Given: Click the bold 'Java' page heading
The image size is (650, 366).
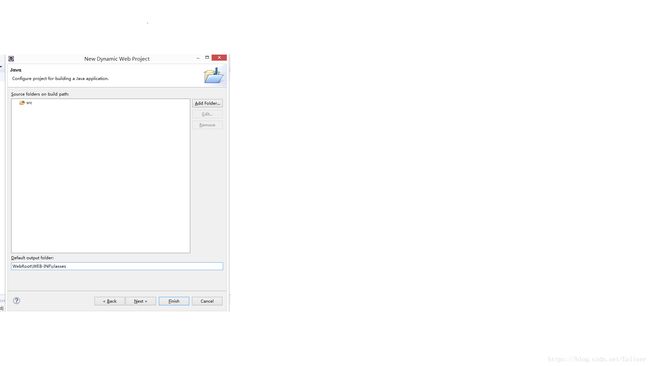Looking at the screenshot, I should pyautogui.click(x=16, y=70).
